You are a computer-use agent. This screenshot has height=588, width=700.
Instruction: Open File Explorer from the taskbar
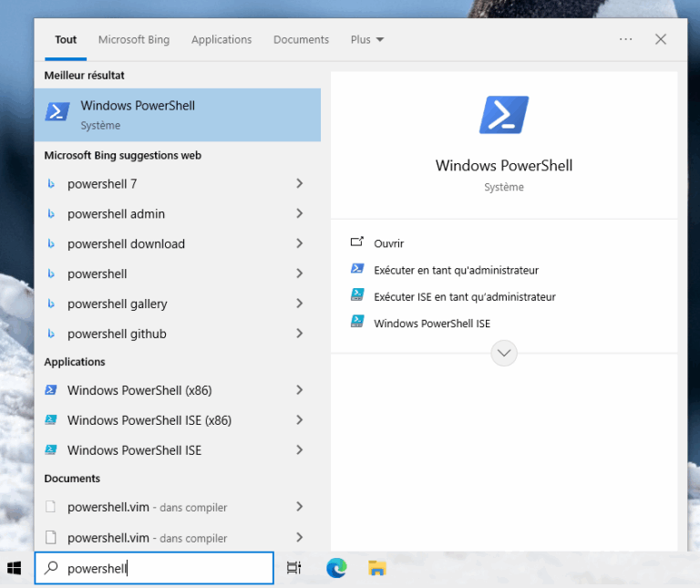[x=376, y=568]
